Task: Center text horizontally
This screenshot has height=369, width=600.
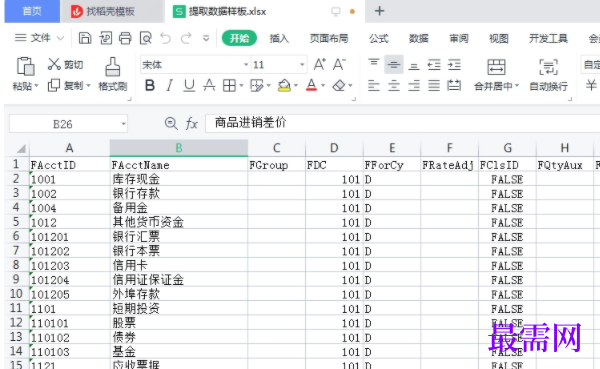Action: 394,85
